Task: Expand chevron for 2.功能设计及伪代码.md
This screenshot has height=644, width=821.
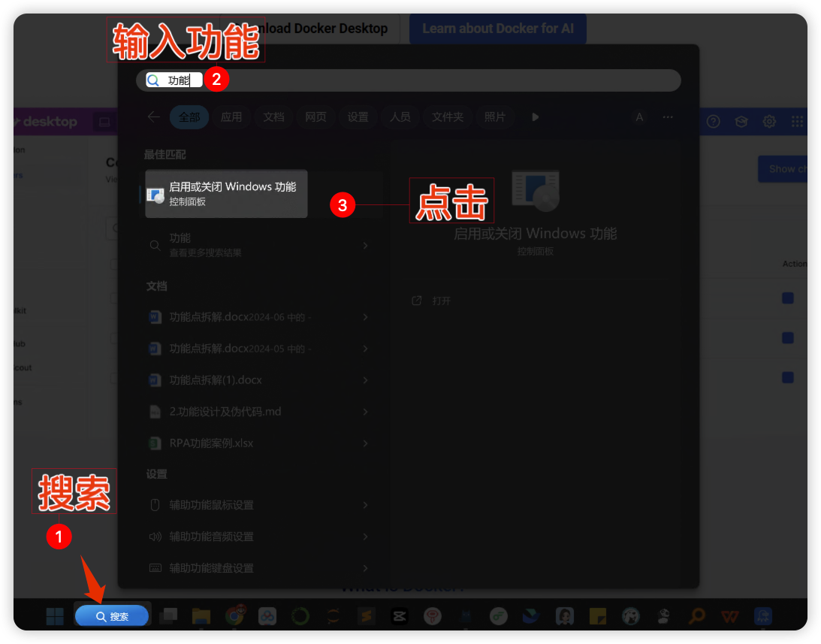Action: (x=366, y=412)
